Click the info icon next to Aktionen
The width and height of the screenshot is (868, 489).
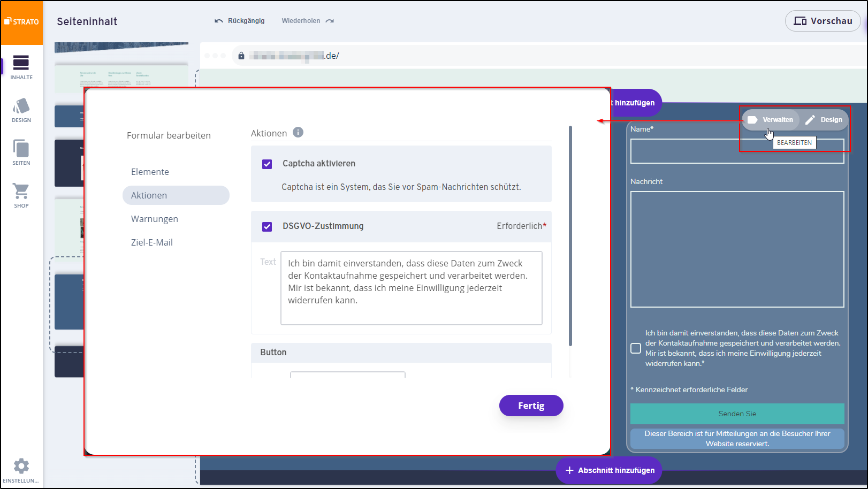click(x=298, y=132)
